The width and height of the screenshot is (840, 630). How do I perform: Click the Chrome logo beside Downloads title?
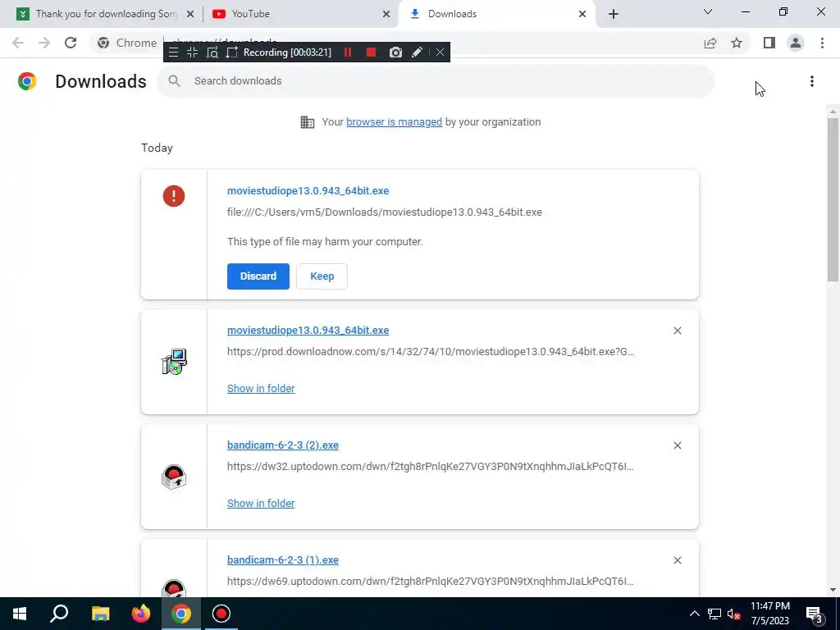coord(27,81)
